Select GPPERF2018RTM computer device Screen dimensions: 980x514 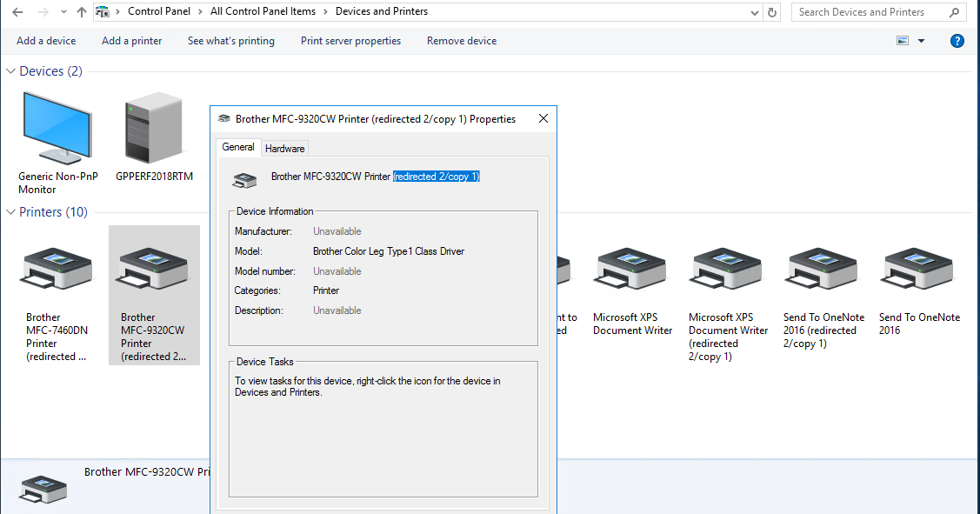pyautogui.click(x=154, y=137)
